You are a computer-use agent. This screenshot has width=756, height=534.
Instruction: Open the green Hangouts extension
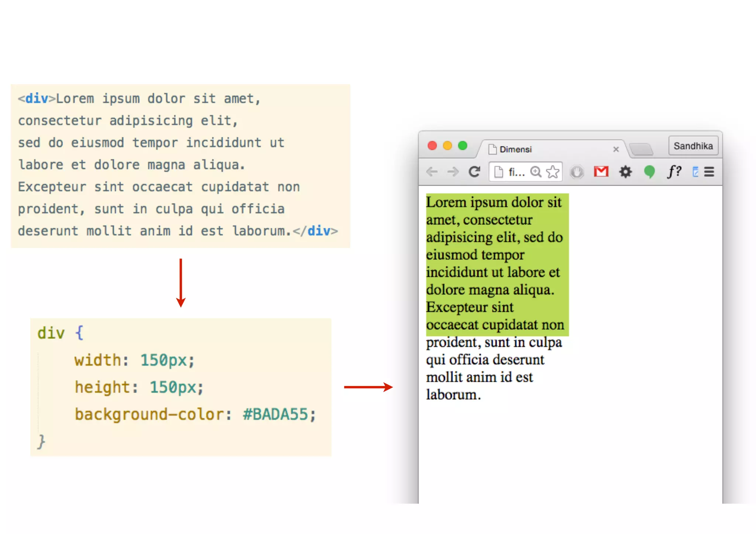(649, 172)
